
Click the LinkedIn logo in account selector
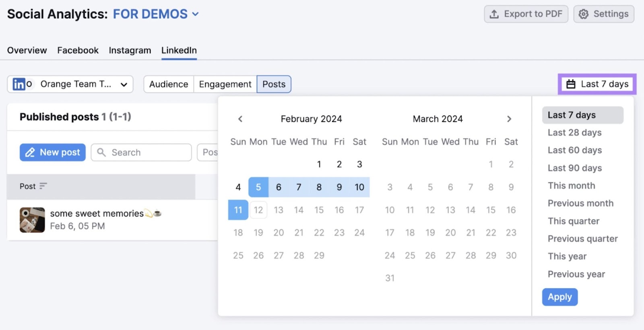[19, 84]
